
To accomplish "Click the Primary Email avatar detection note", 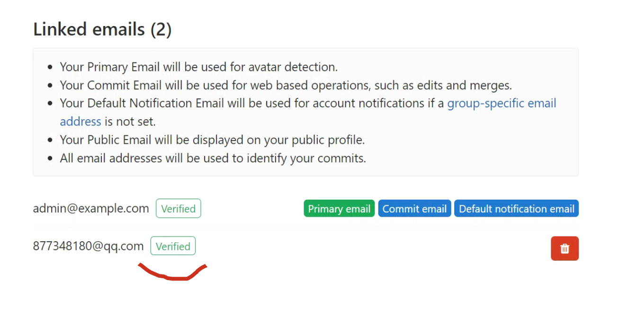I will pyautogui.click(x=198, y=67).
